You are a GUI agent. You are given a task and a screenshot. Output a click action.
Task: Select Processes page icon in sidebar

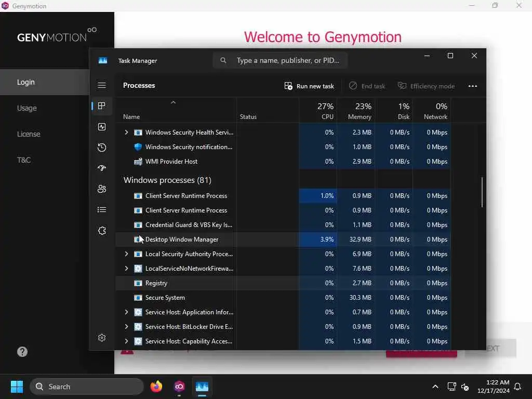click(102, 106)
